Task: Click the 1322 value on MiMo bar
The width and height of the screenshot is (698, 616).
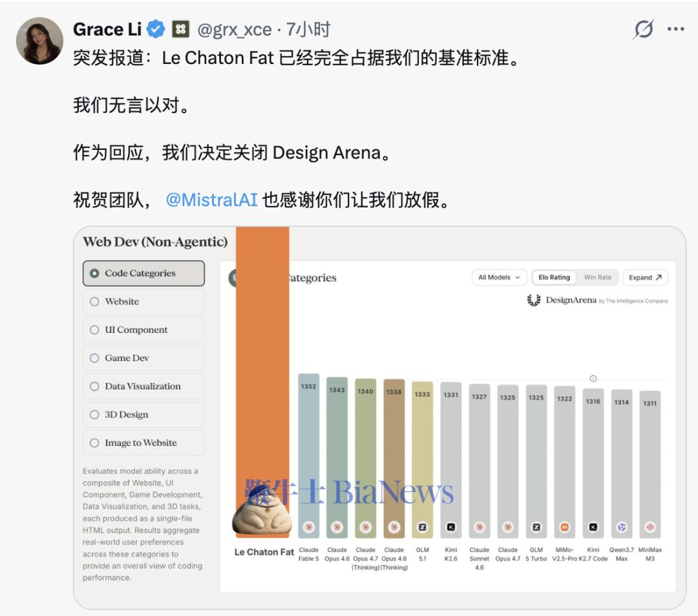Action: pos(564,399)
